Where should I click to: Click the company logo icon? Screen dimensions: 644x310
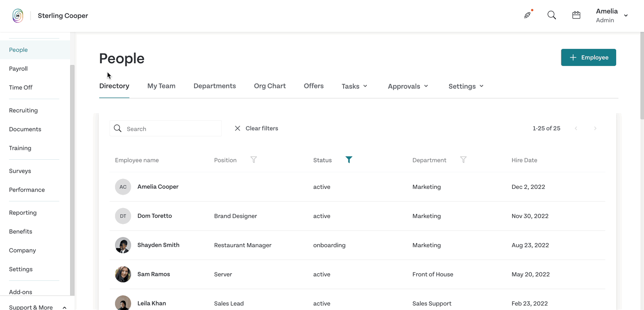18,16
